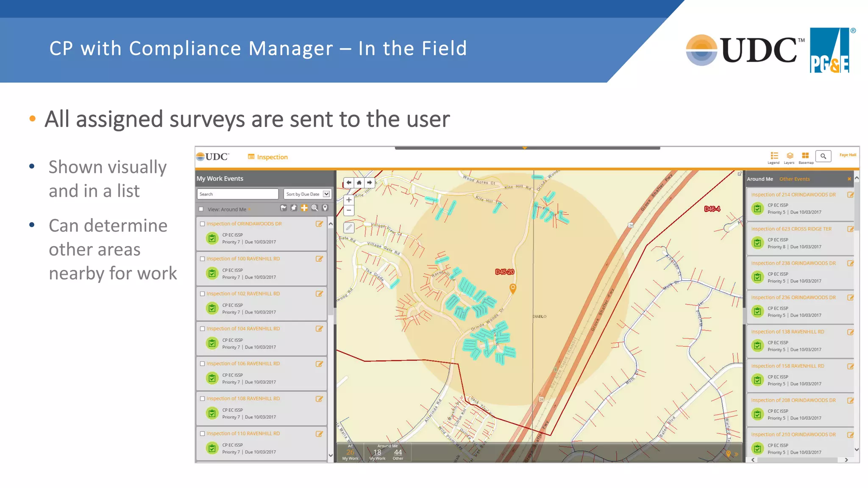Select the All 26 My Work counter
Image resolution: width=868 pixels, height=488 pixels.
(x=350, y=452)
